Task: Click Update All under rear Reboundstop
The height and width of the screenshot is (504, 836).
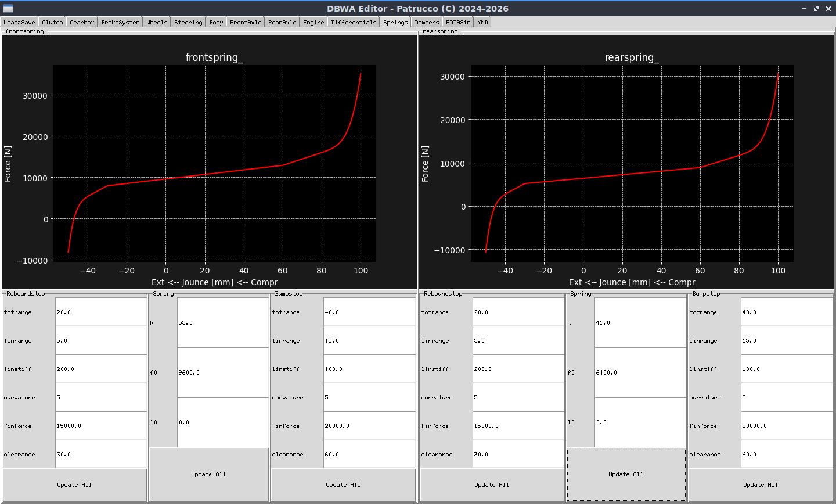Action: (x=492, y=484)
